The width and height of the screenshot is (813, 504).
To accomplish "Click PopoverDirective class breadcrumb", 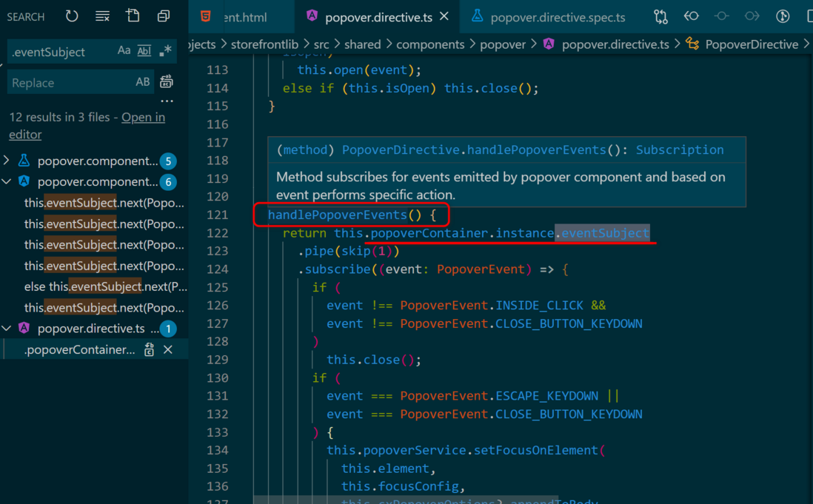I will (752, 44).
